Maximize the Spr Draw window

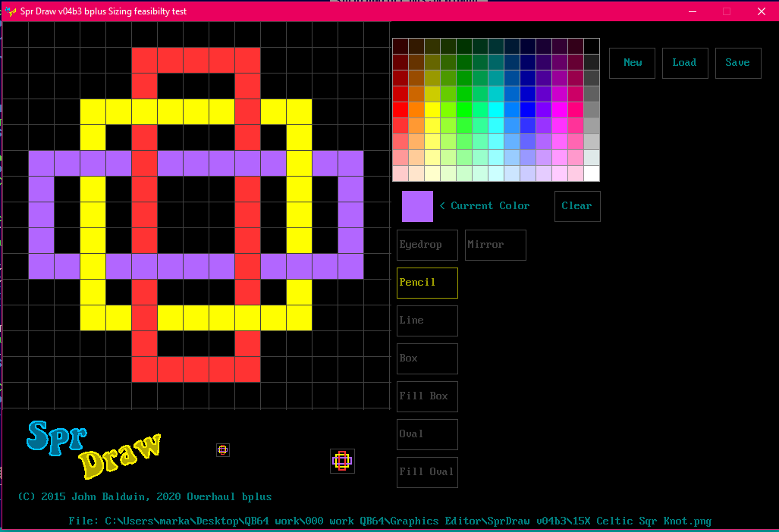pyautogui.click(x=726, y=11)
